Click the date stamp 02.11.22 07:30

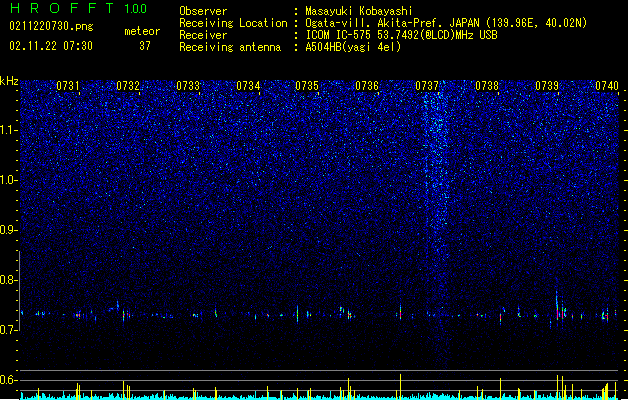pos(51,46)
